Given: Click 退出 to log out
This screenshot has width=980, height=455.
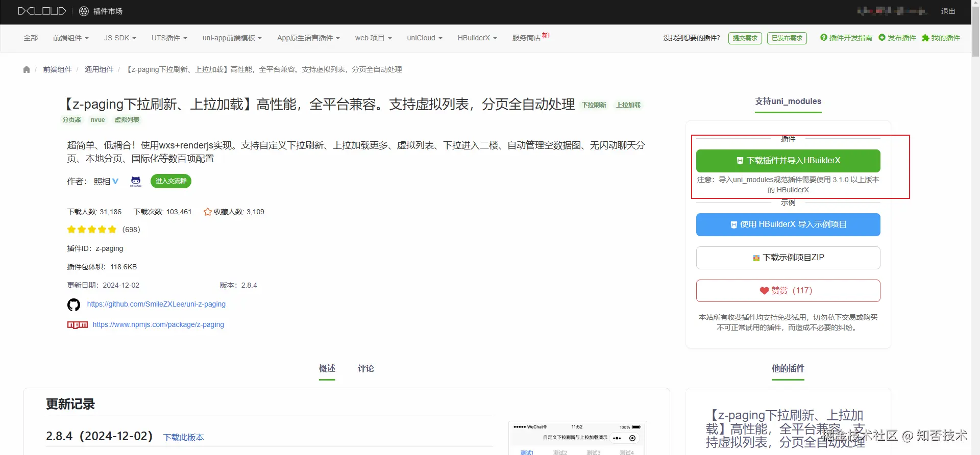Looking at the screenshot, I should (x=948, y=11).
